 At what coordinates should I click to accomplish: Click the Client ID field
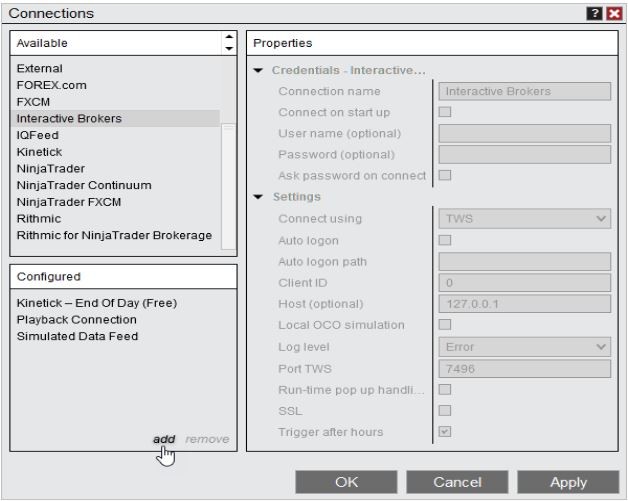point(525,283)
